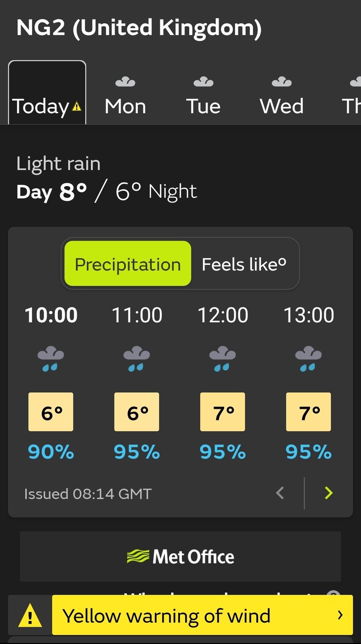Tap the black warning triangle icon in bottom banner
The height and width of the screenshot is (644, 361).
[30, 615]
